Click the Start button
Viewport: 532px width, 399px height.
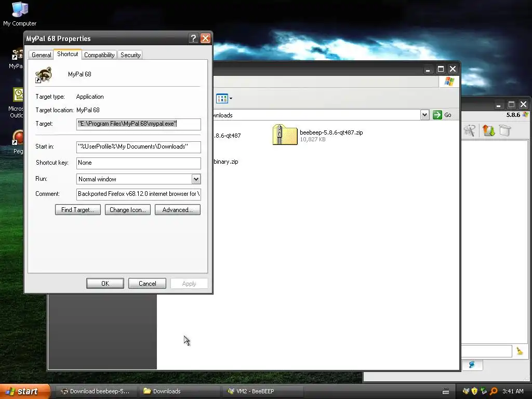24,391
